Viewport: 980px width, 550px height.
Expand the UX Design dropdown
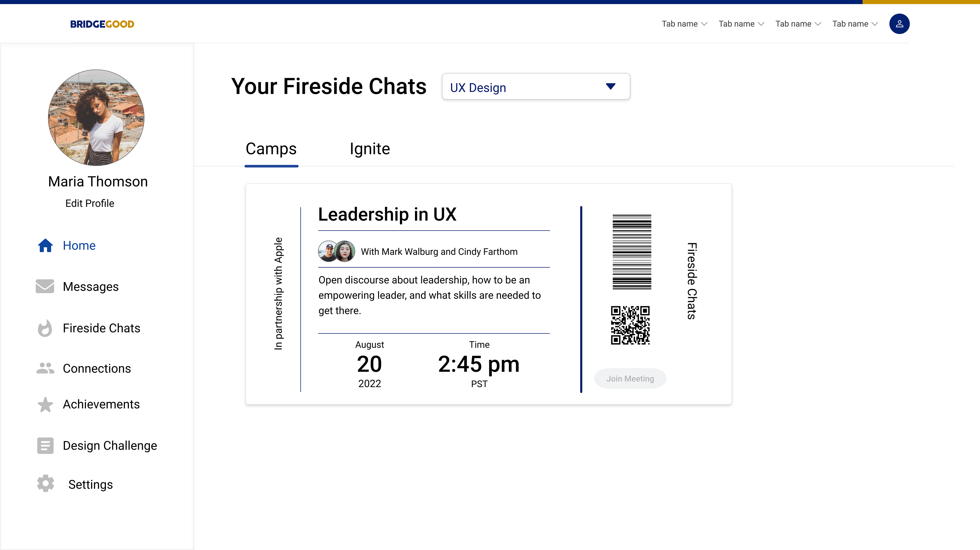(536, 87)
